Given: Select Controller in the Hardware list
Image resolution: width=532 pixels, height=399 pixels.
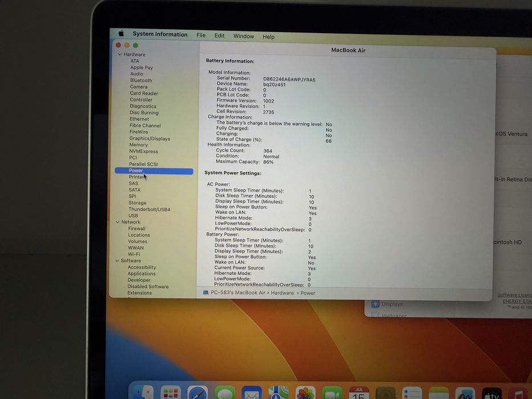Looking at the screenshot, I should tap(141, 99).
